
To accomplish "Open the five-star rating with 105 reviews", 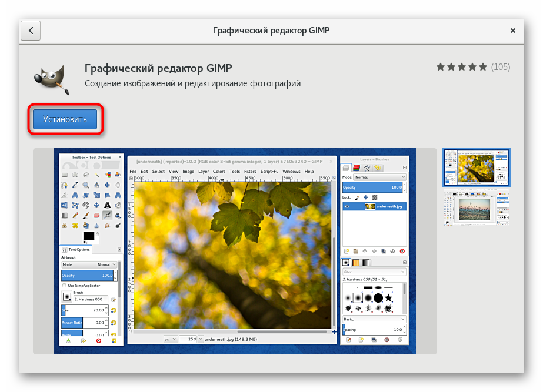I will click(473, 67).
